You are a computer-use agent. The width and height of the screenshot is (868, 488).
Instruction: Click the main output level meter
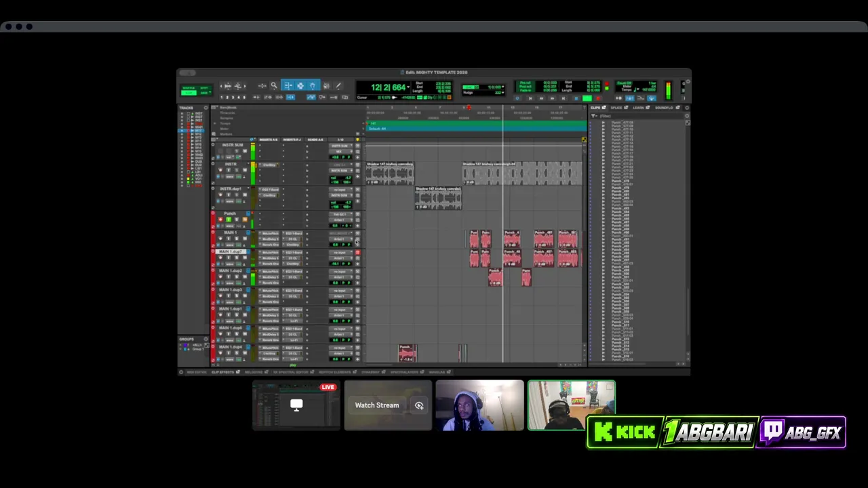pos(668,91)
